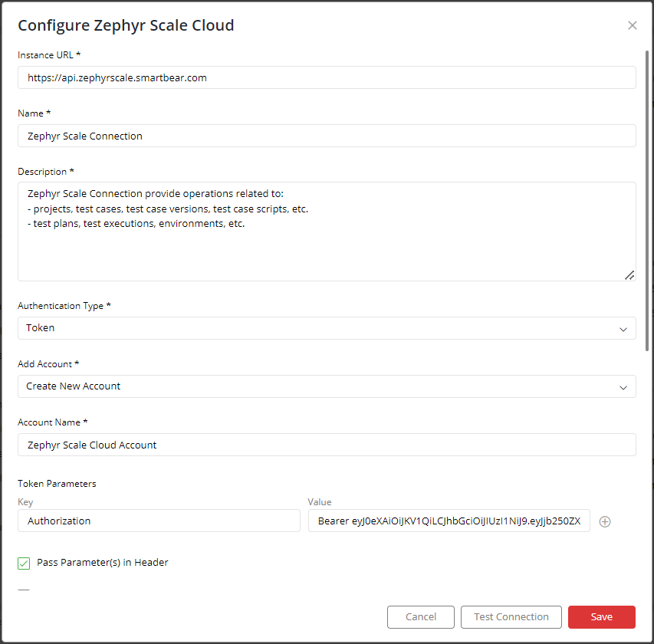Click the Token Parameters heading text
Image resolution: width=654 pixels, height=644 pixels.
tap(57, 484)
